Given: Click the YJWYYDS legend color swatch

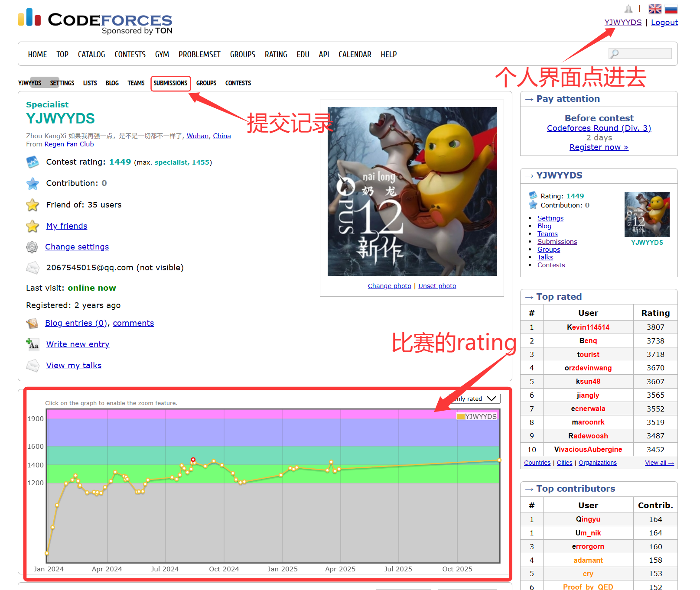Looking at the screenshot, I should (x=461, y=416).
